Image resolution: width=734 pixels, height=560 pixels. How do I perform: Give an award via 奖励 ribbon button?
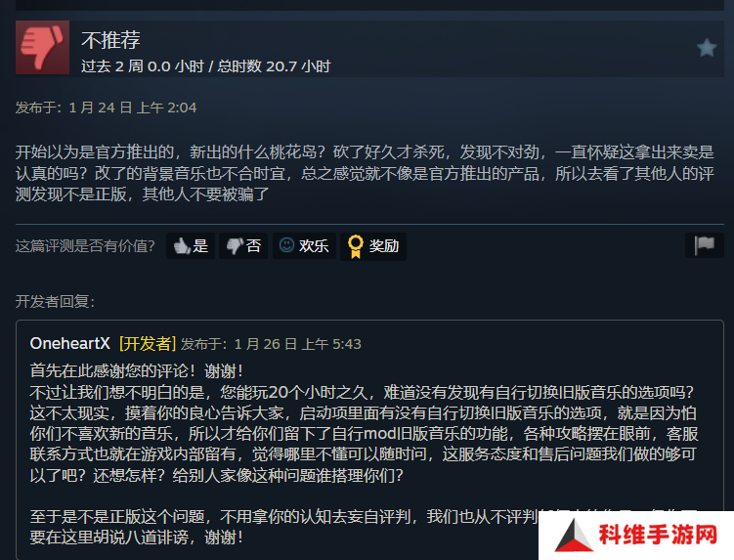tap(373, 246)
